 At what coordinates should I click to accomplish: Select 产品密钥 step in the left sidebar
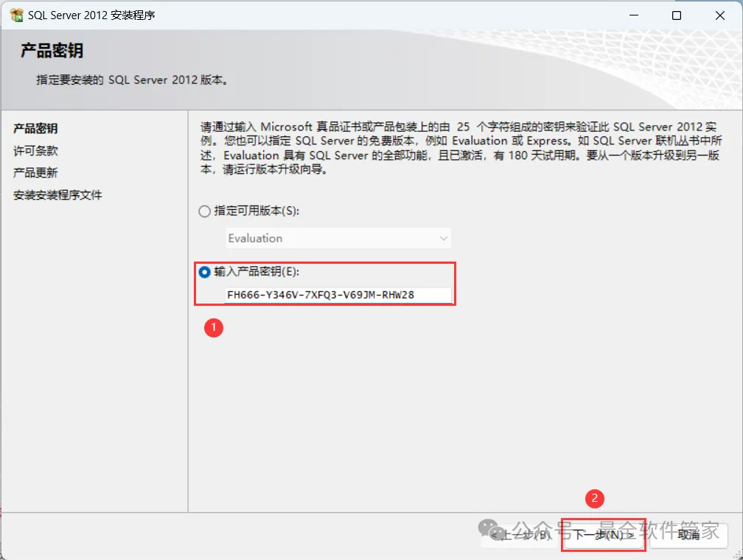tap(35, 128)
